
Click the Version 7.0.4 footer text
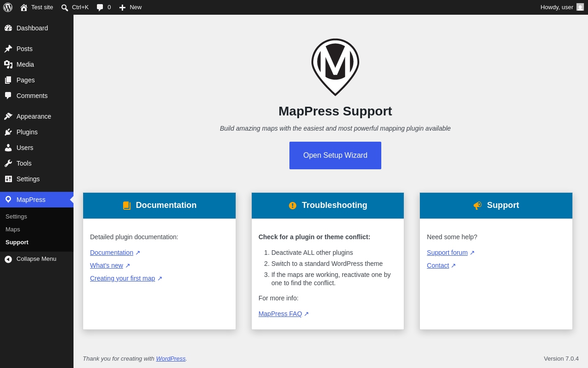coord(561,358)
